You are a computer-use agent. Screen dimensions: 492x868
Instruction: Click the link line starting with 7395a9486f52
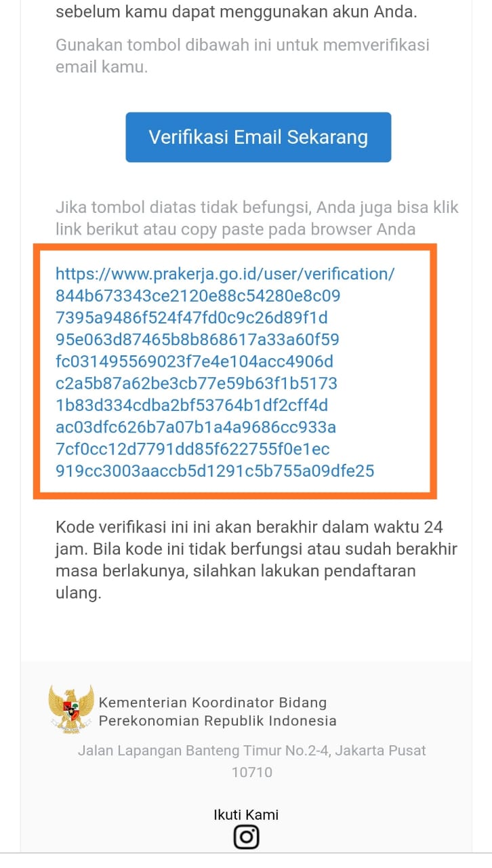click(192, 318)
